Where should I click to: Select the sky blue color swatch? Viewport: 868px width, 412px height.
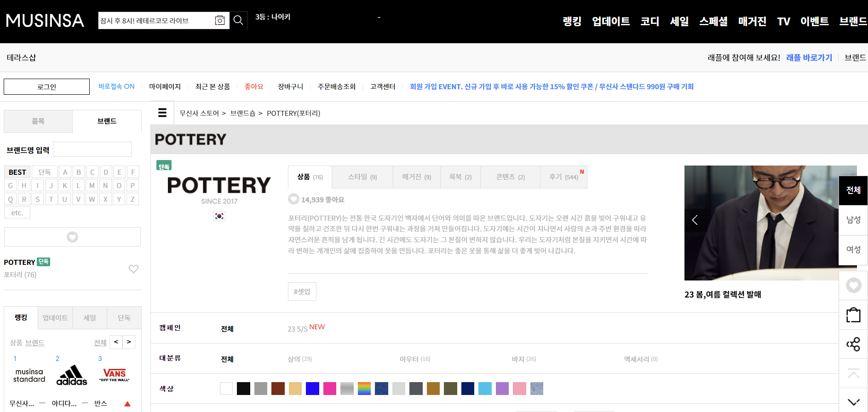(x=485, y=389)
